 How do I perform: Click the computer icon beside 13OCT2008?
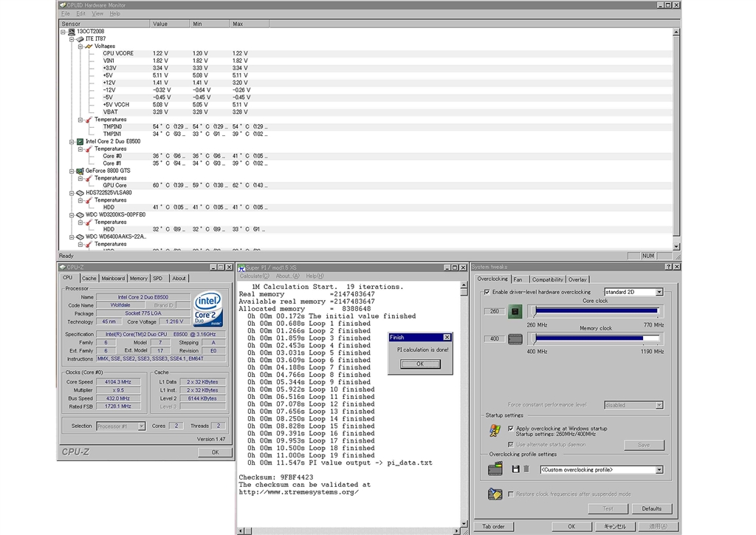point(72,32)
